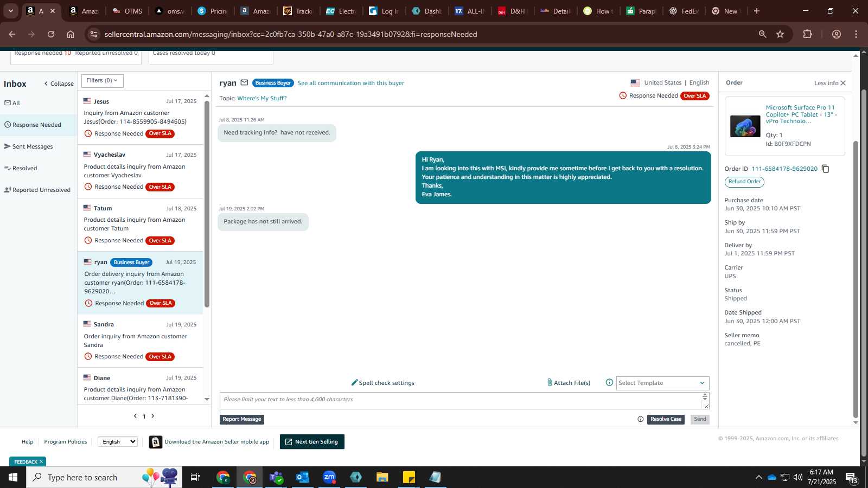Launch Microsoft Teams from taskbar

pos(276,477)
